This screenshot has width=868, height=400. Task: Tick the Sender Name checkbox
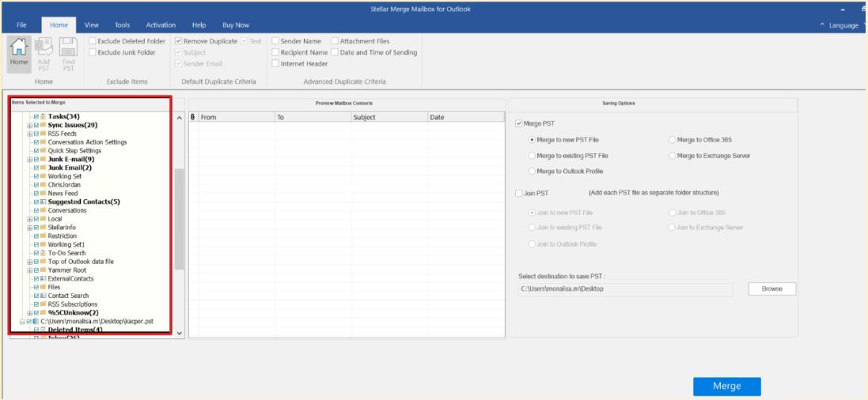(275, 41)
